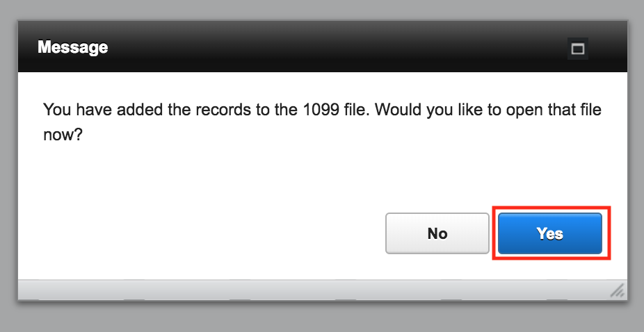
Task: Click blank white space left of No button
Action: pos(205,233)
